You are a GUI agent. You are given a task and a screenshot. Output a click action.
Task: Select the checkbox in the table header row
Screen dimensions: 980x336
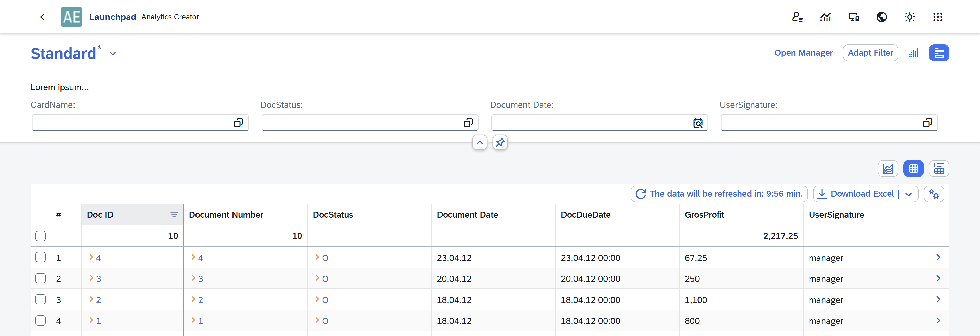[x=40, y=236]
